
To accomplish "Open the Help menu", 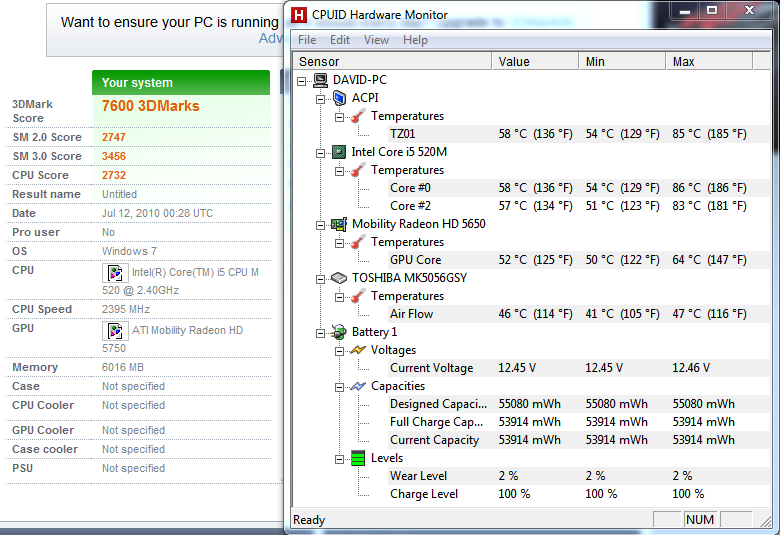I will [x=415, y=40].
